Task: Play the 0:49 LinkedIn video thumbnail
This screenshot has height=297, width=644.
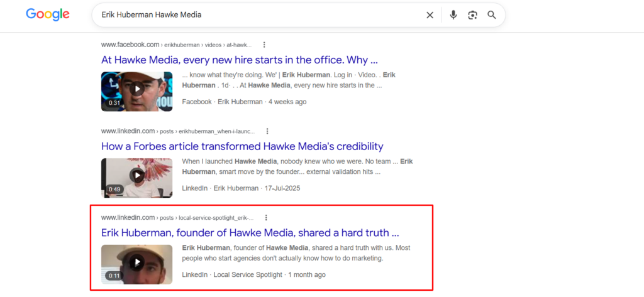Action: 136,178
